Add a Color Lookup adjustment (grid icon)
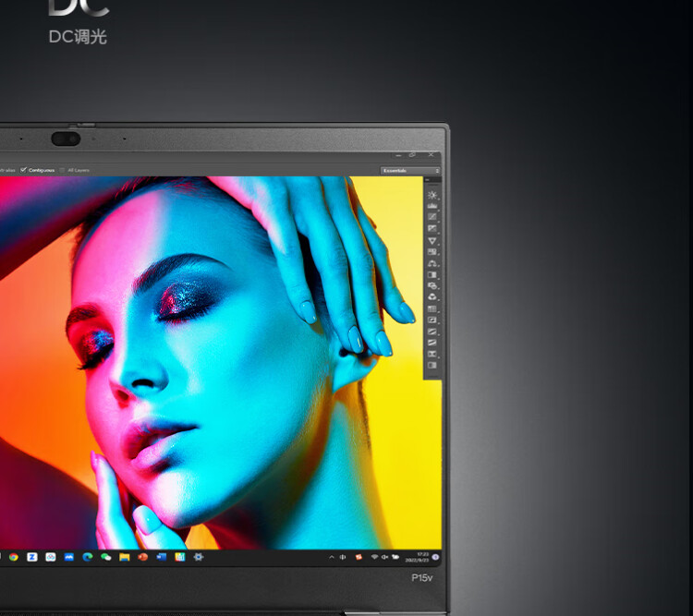693x616 pixels. 432,308
